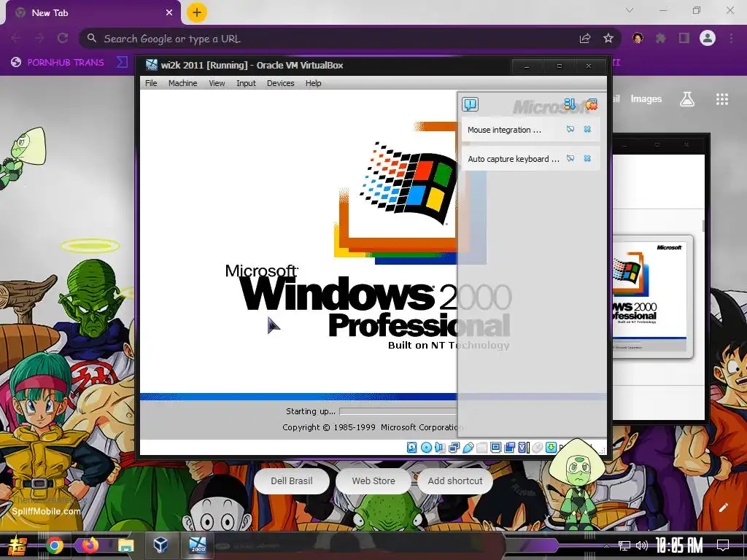Image resolution: width=747 pixels, height=560 pixels.
Task: Click mouse integration indicator in VM status bar
Action: (x=538, y=447)
